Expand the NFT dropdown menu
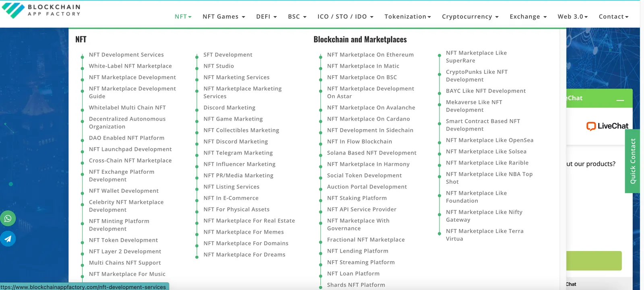The width and height of the screenshot is (644, 290). pos(183,16)
